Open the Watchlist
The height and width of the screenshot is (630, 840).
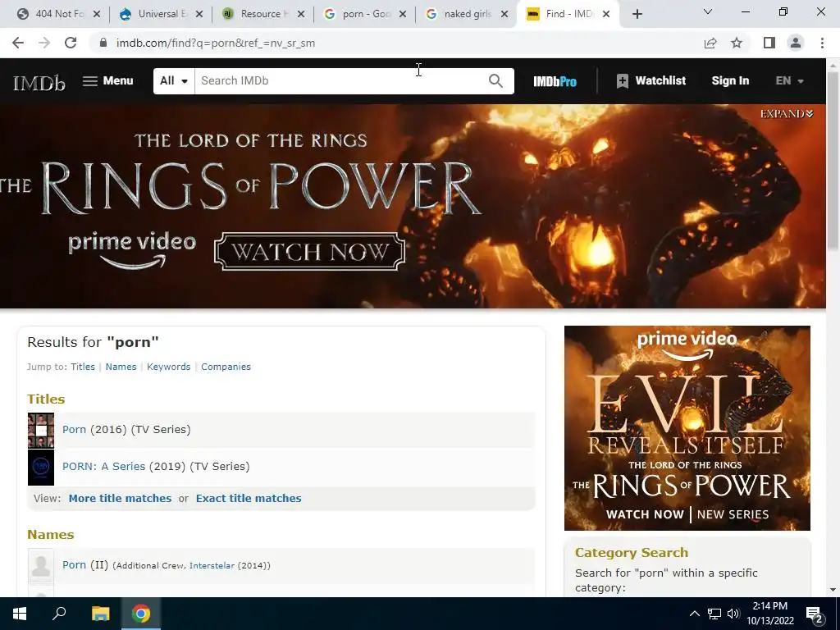(651, 81)
